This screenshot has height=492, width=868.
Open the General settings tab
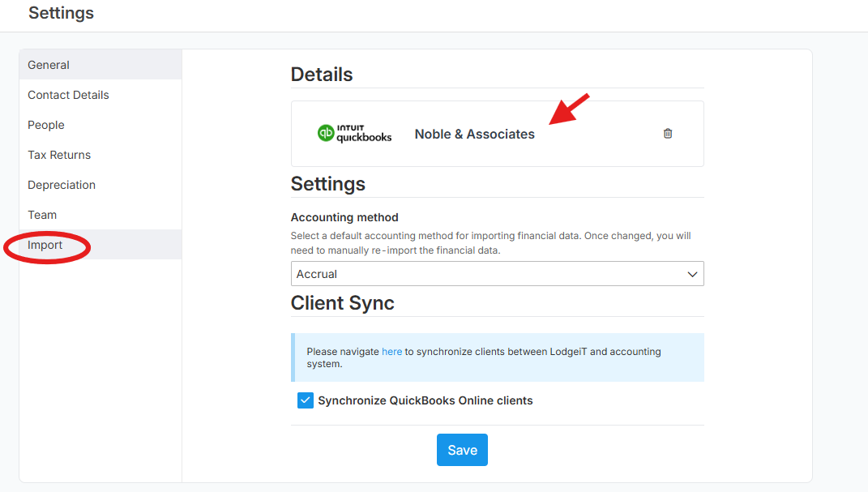[100, 65]
